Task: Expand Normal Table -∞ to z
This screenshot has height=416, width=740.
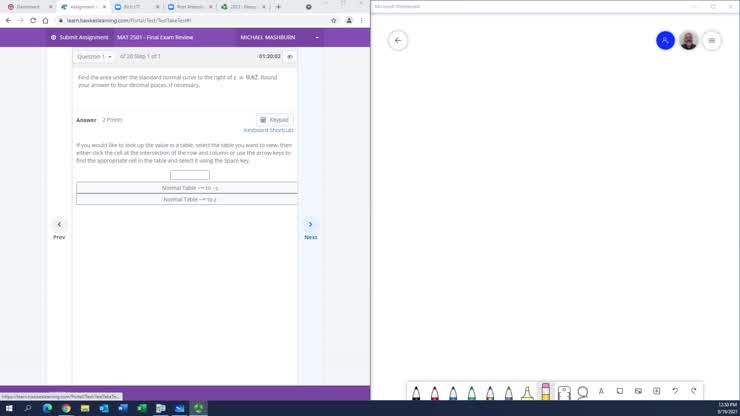Action: 189,199
